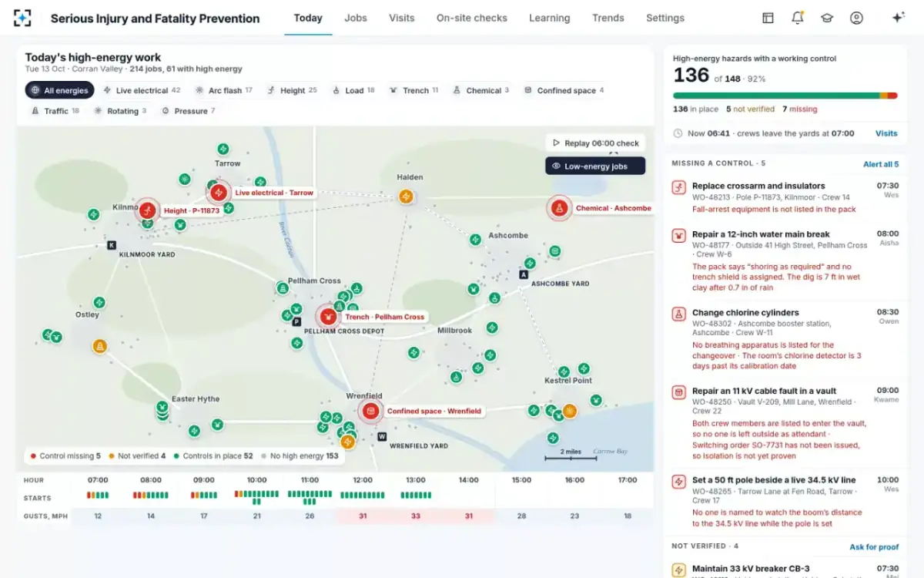Select the Height P-11873 map marker
The height and width of the screenshot is (578, 924).
pos(147,210)
